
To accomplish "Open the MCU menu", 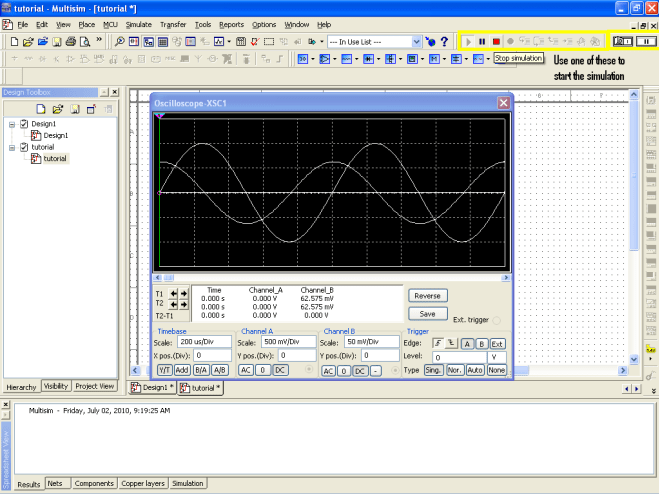I will coord(110,24).
